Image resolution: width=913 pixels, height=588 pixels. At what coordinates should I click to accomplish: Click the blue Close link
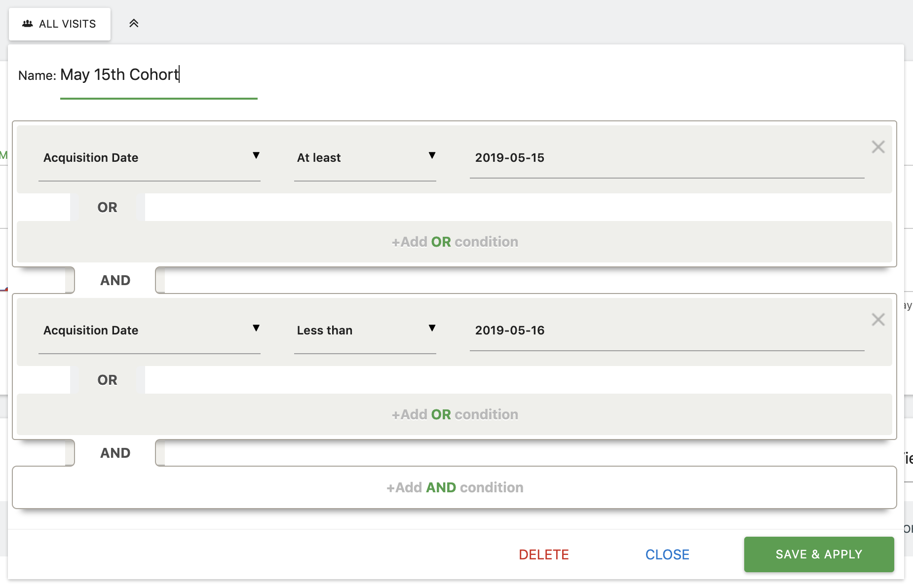pyautogui.click(x=667, y=554)
